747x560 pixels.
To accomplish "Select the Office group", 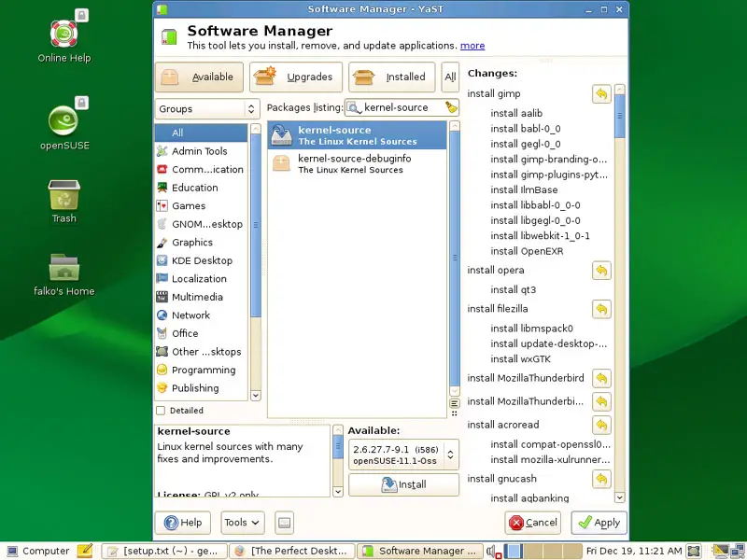I will pyautogui.click(x=201, y=334).
